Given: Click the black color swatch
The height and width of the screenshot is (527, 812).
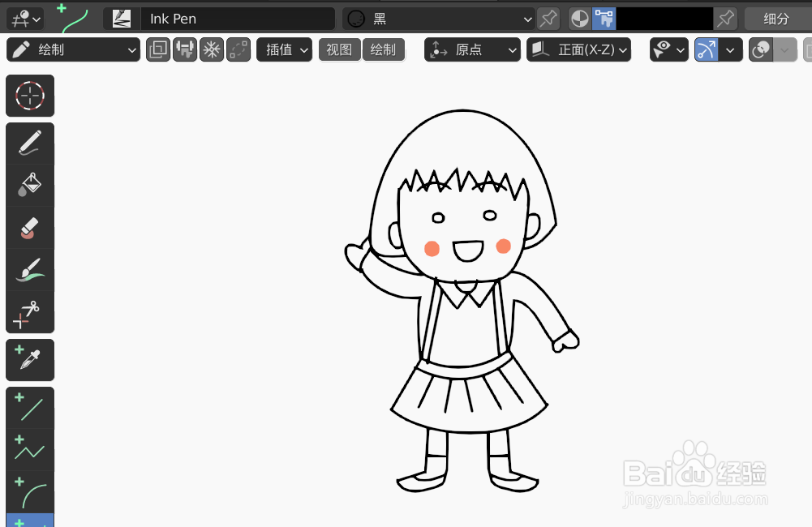Looking at the screenshot, I should (x=665, y=19).
